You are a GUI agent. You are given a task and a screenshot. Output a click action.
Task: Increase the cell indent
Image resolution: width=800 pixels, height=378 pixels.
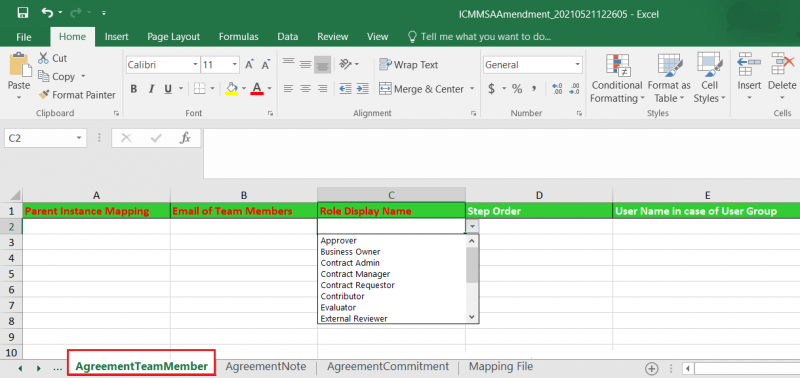362,89
